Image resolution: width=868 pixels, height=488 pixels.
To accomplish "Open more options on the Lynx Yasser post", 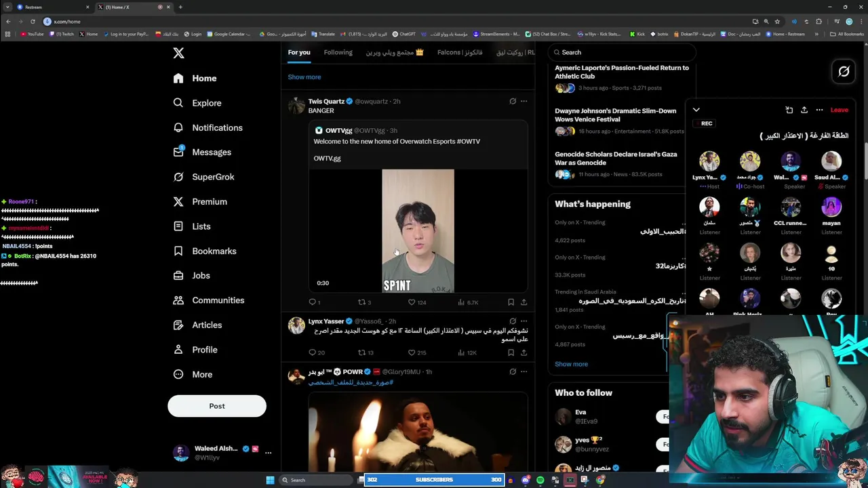I will (524, 321).
